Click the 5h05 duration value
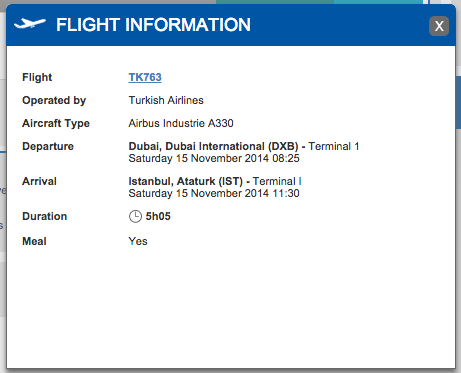 pos(158,216)
